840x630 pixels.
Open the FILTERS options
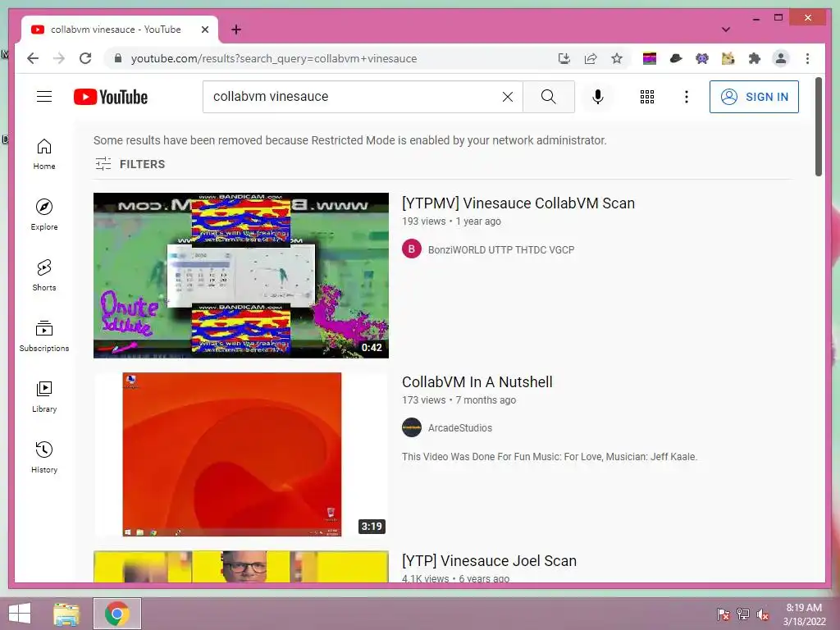click(130, 164)
